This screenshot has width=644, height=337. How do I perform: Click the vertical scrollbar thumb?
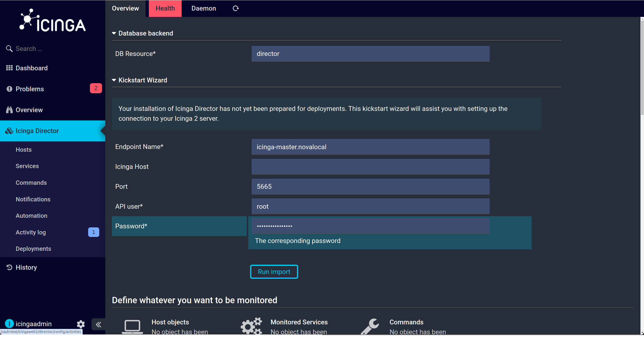coord(642,68)
